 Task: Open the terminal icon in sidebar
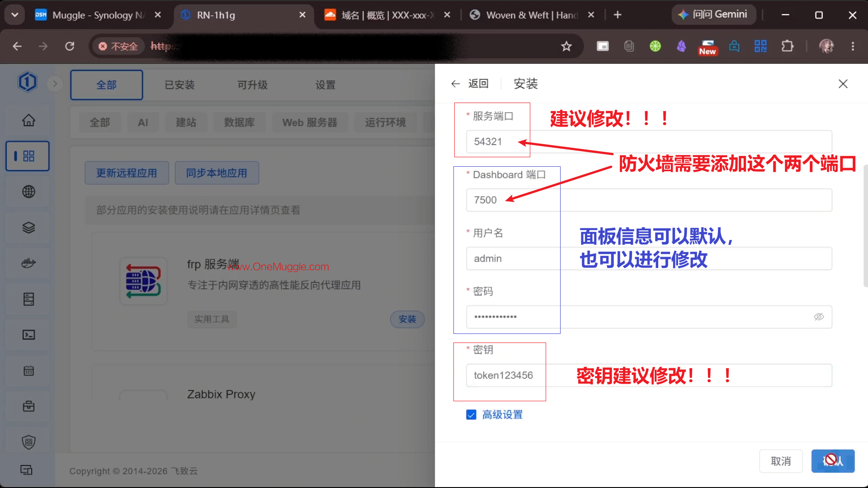coord(28,335)
